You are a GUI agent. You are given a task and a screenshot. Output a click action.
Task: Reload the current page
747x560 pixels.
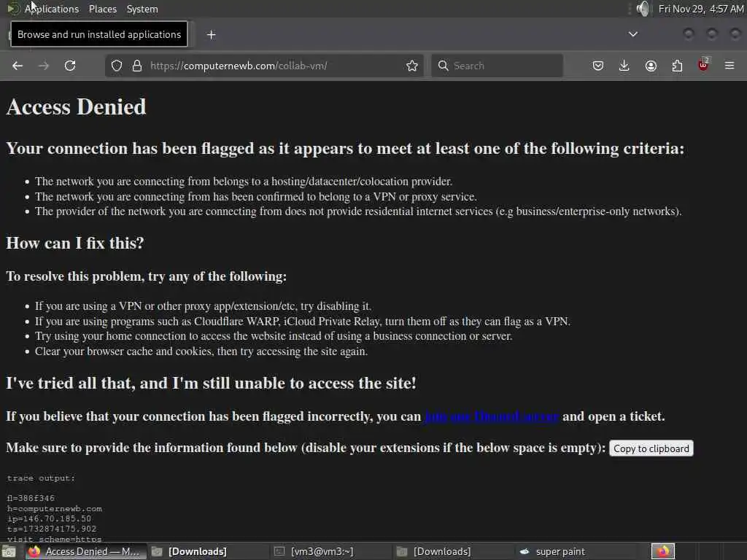[70, 66]
